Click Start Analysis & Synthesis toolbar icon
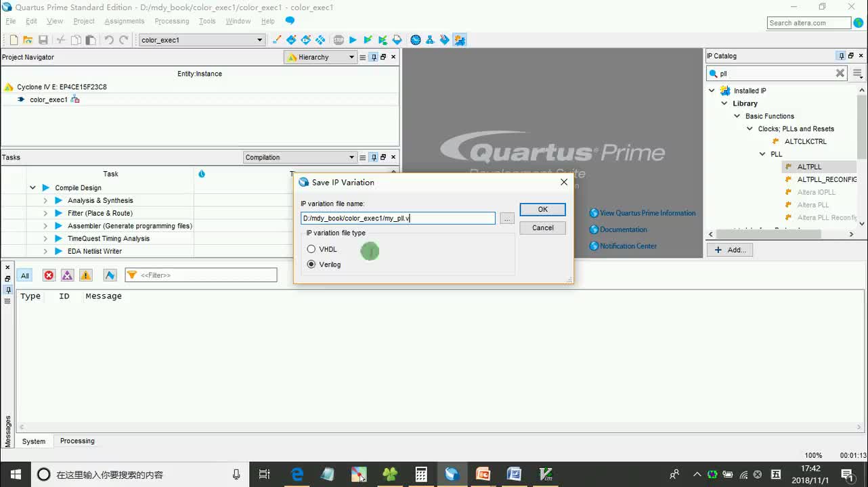This screenshot has width=868, height=487. click(x=368, y=40)
